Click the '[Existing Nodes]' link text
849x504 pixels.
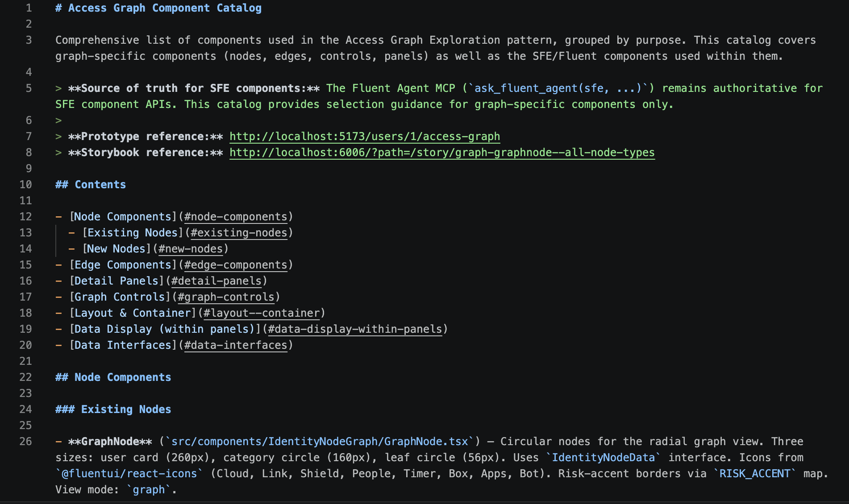(133, 233)
